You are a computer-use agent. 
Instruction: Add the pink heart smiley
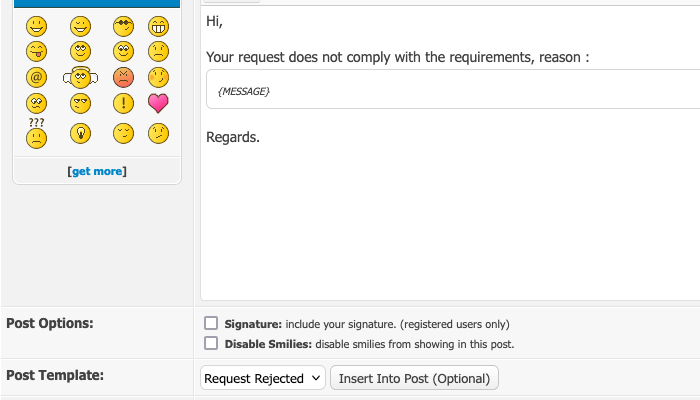pyautogui.click(x=158, y=102)
